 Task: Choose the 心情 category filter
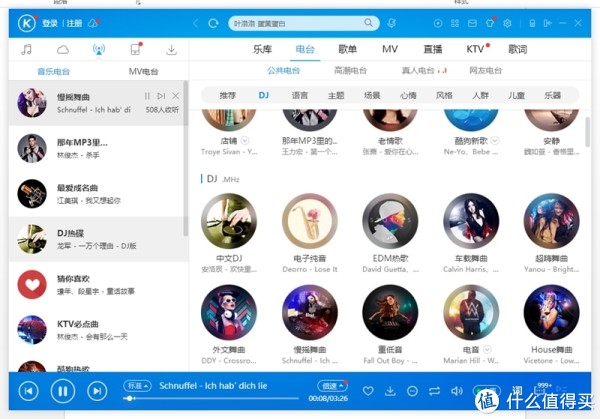pos(408,95)
